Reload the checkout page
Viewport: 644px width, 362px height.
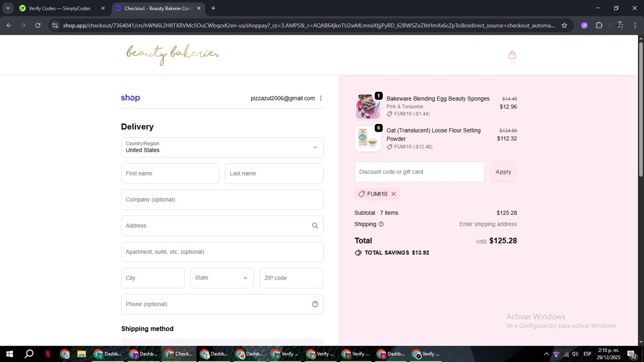coord(38,25)
